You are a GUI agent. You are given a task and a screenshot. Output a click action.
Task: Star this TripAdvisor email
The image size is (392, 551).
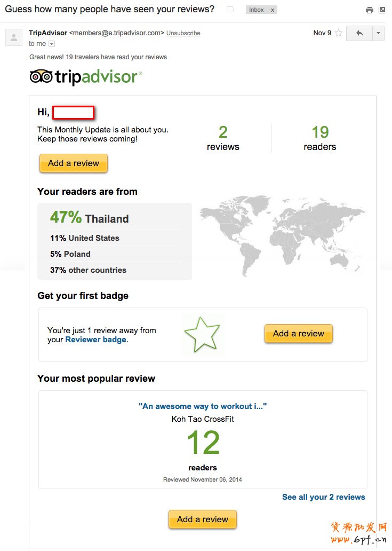339,33
